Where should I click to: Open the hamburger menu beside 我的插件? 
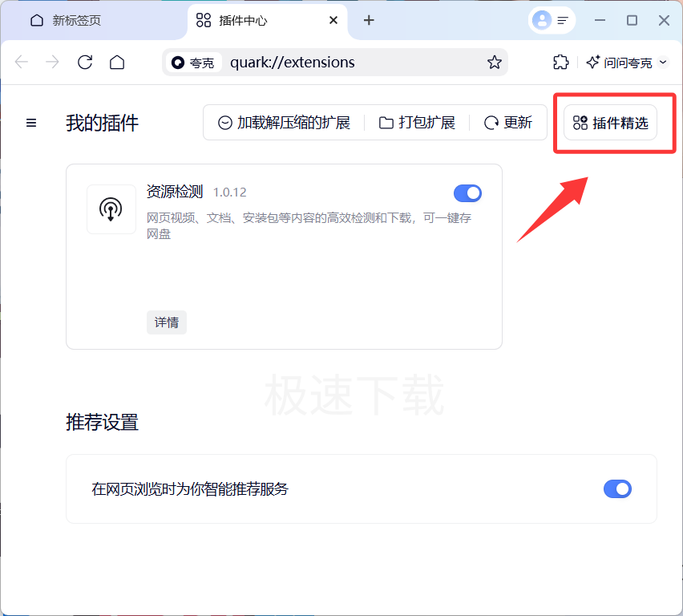click(31, 123)
